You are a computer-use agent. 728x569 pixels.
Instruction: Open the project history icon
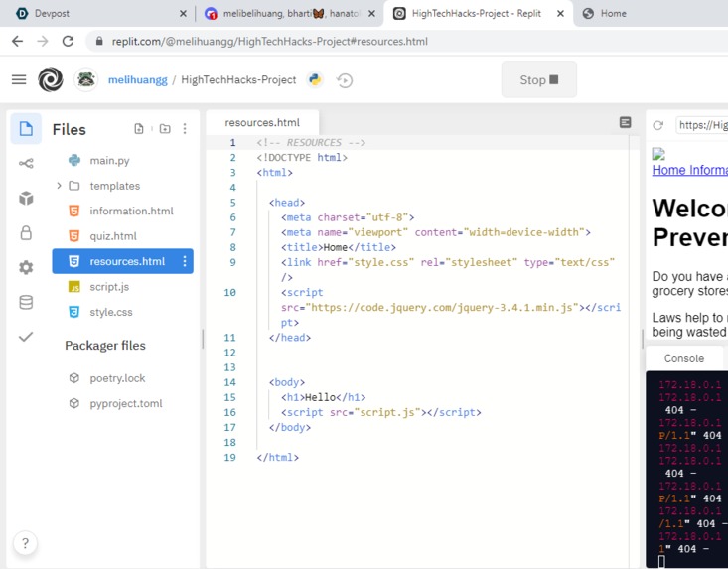[345, 80]
